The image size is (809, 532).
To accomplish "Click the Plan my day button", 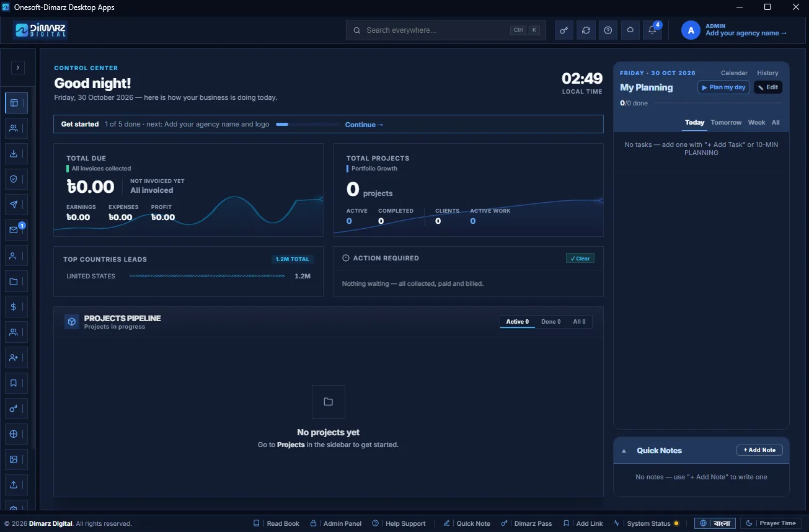I will point(723,87).
